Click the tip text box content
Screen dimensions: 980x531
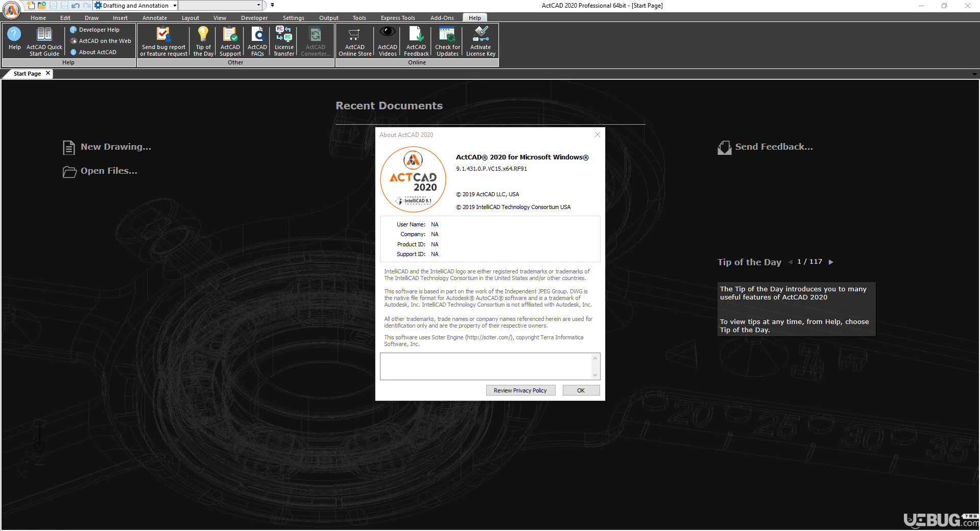click(x=797, y=309)
